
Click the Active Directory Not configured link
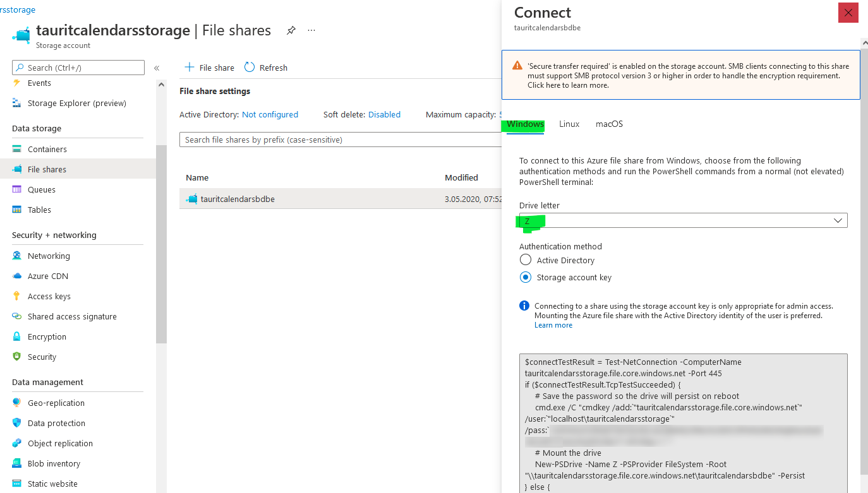point(270,115)
